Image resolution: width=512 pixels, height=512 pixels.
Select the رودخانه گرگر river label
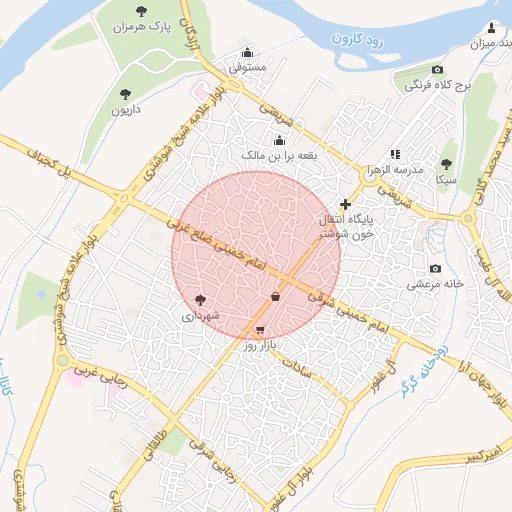425,372
